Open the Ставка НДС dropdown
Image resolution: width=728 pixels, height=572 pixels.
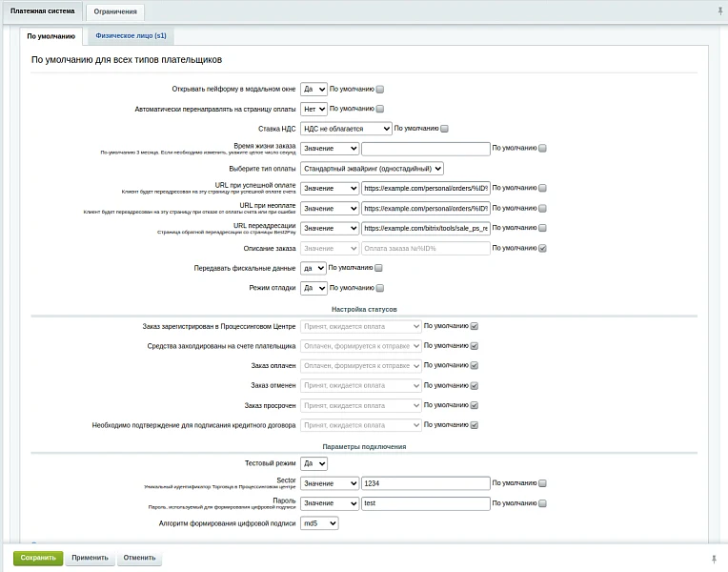point(346,129)
